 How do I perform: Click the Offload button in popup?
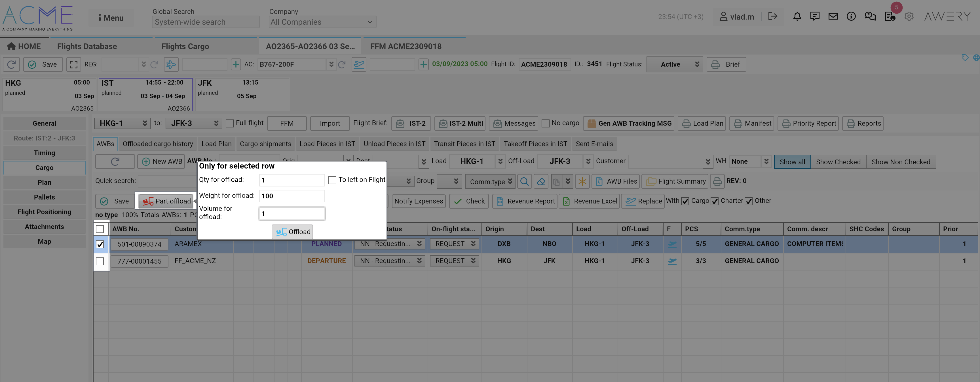point(293,232)
